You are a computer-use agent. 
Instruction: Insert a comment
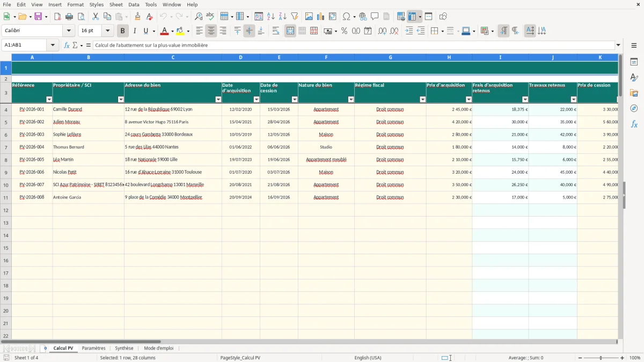375,17
